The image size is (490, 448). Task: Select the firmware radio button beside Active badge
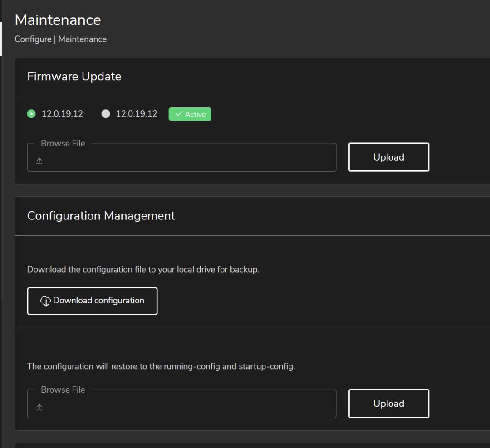106,114
